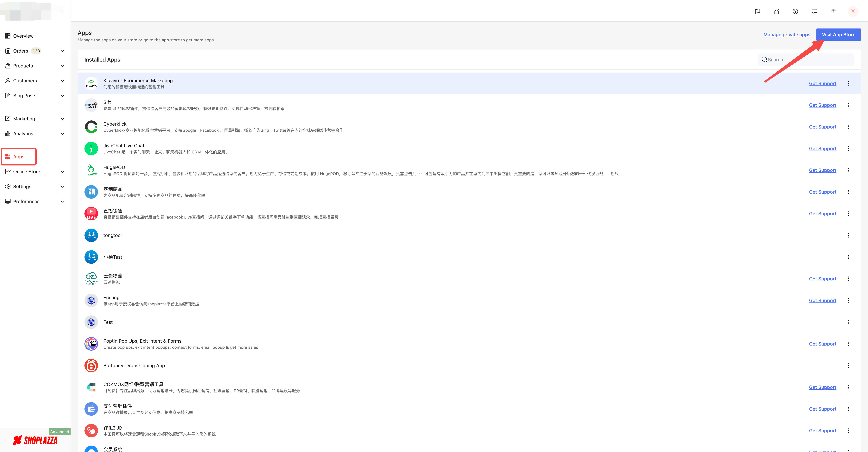Expand the Orders menu chevron
The height and width of the screenshot is (452, 868).
pyautogui.click(x=62, y=51)
